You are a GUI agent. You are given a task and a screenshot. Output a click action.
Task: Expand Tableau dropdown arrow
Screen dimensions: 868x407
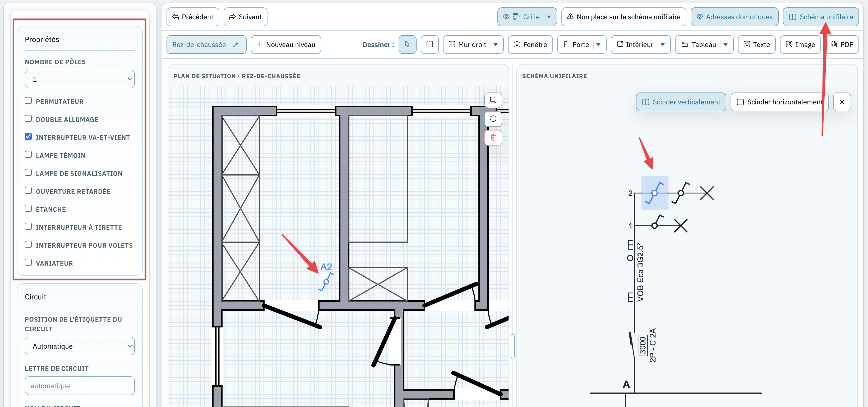726,44
